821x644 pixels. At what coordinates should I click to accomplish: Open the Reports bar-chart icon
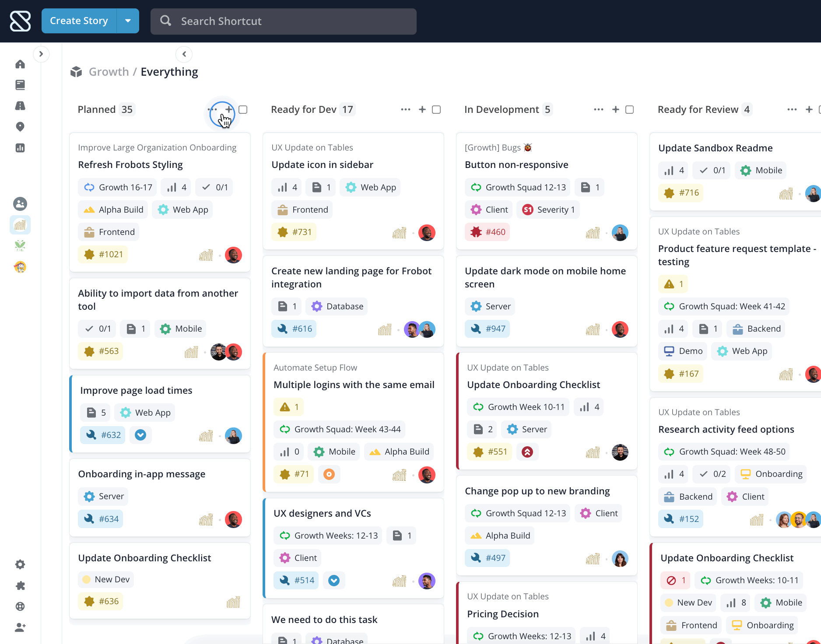(20, 148)
